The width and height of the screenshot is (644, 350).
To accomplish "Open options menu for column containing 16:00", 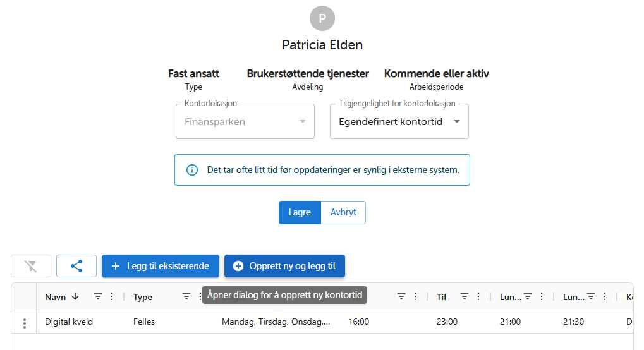I will [415, 296].
